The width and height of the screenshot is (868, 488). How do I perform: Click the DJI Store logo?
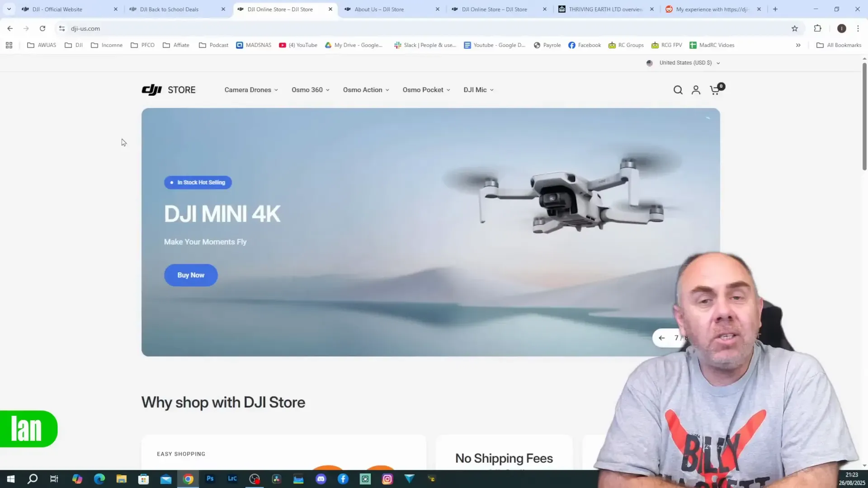pyautogui.click(x=169, y=90)
